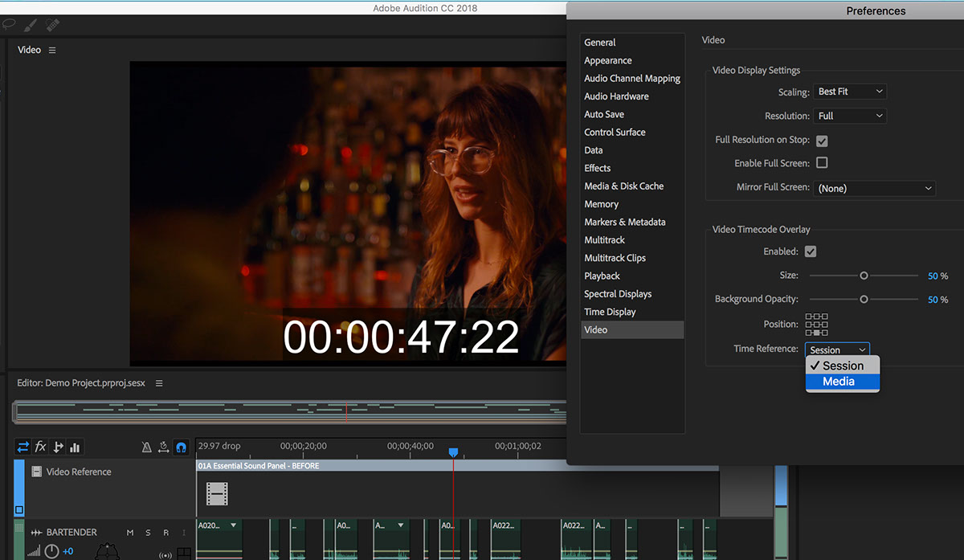964x560 pixels.
Task: Open the Video panel hamburger menu
Action: point(51,49)
